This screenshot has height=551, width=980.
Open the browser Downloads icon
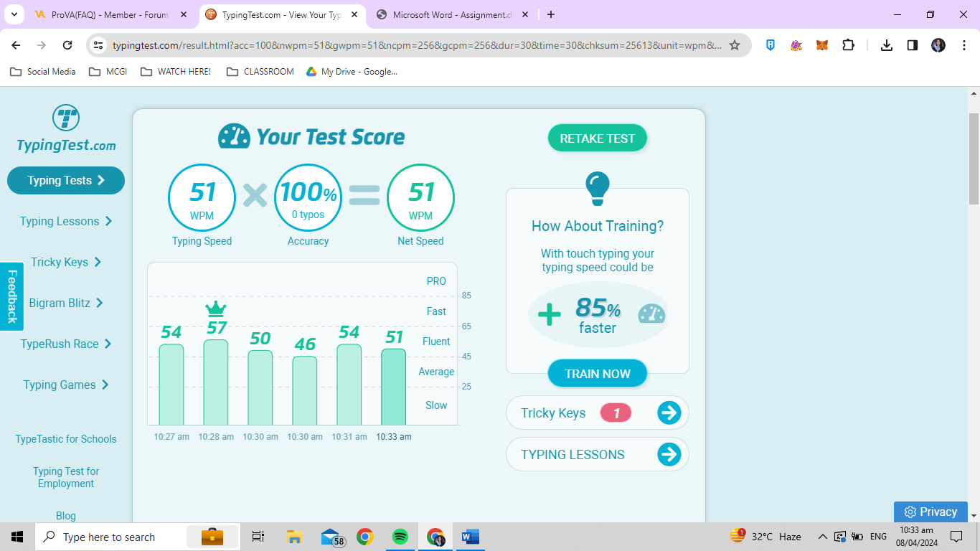pyautogui.click(x=887, y=45)
